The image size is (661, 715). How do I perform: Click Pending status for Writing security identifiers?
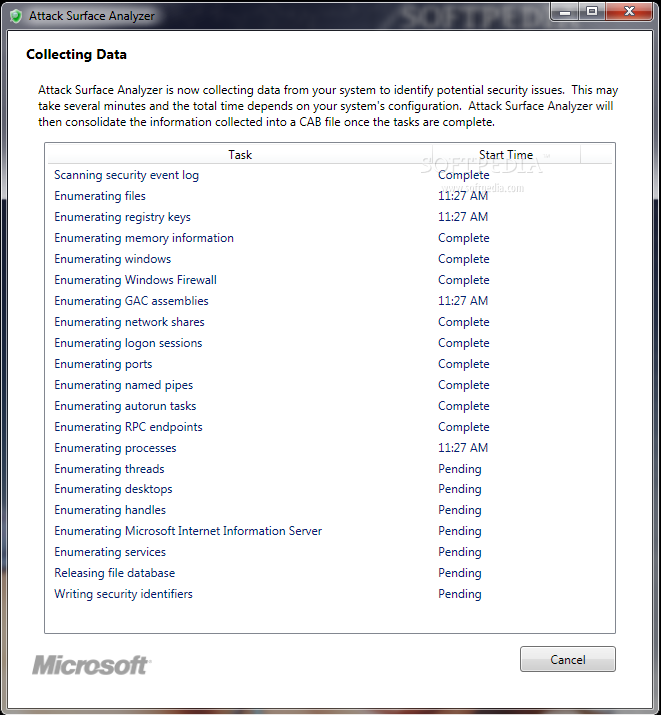[460, 594]
